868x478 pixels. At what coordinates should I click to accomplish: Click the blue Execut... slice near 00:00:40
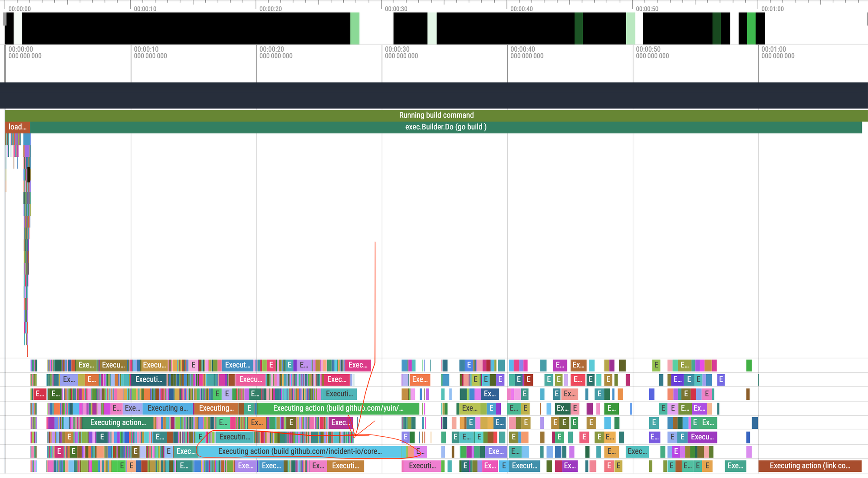[x=524, y=466]
